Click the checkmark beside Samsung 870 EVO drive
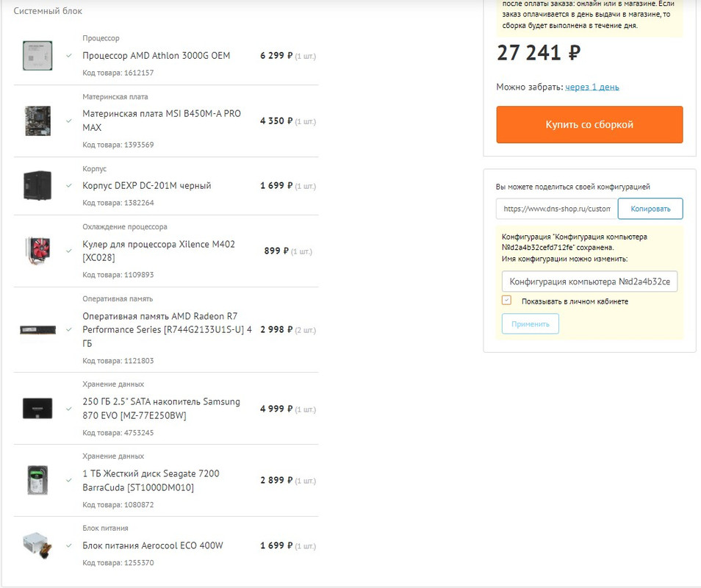 tap(69, 409)
